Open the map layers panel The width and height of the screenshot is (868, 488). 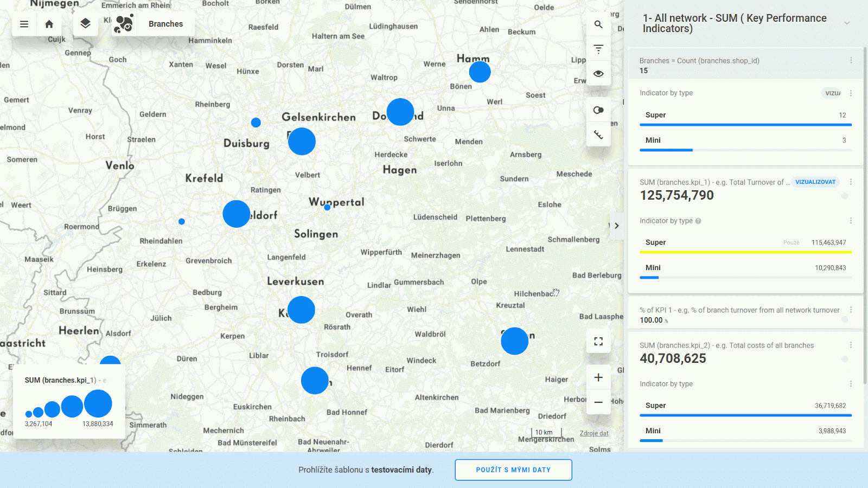coord(85,24)
